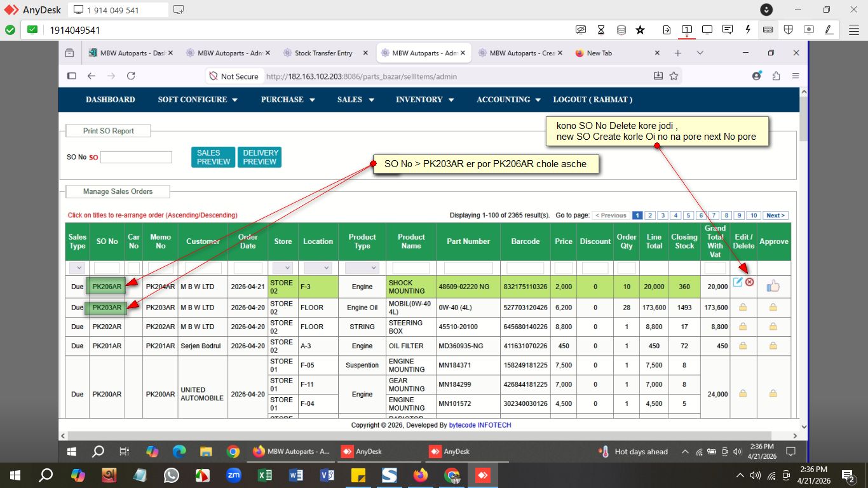
Task: Open the INVENTORY menu
Action: click(x=424, y=100)
